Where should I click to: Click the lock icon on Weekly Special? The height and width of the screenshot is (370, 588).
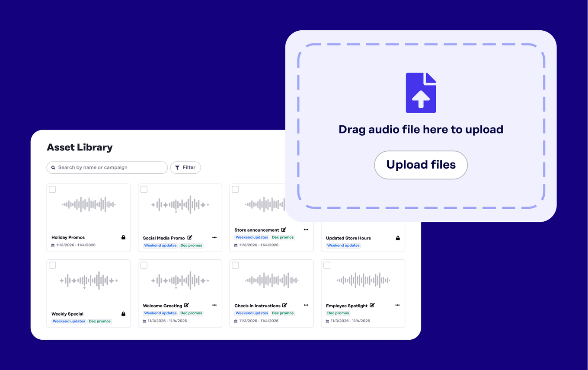(123, 314)
